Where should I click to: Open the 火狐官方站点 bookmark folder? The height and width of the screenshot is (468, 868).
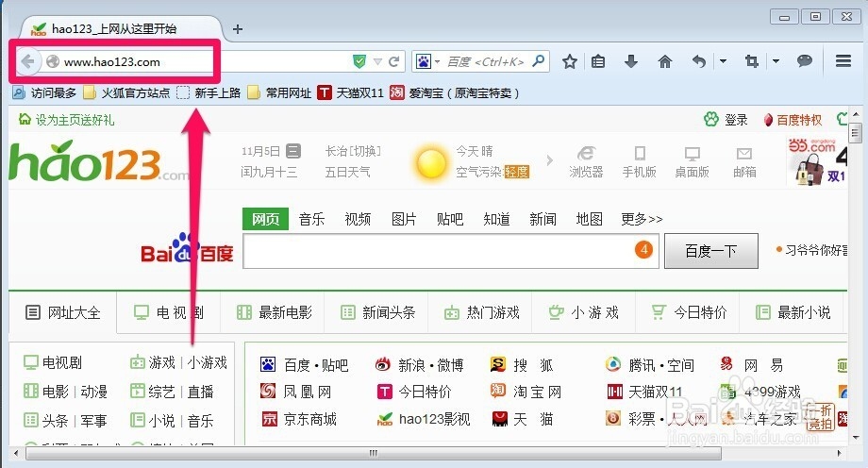[x=126, y=92]
